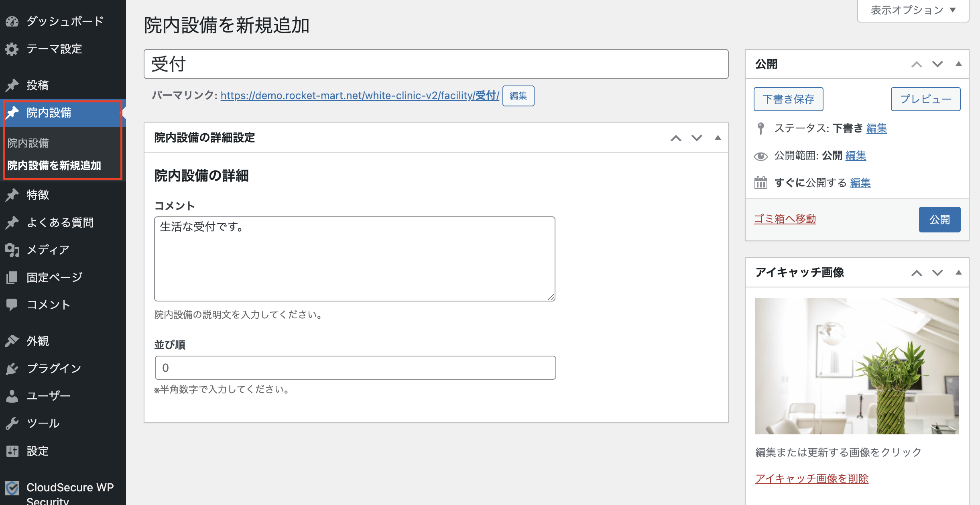Click the プラグイン plug icon

pyautogui.click(x=12, y=368)
